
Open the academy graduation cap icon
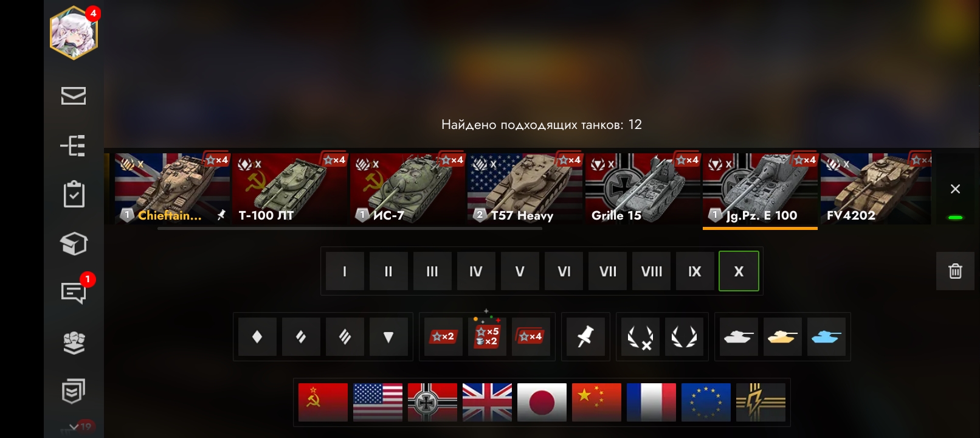(74, 244)
